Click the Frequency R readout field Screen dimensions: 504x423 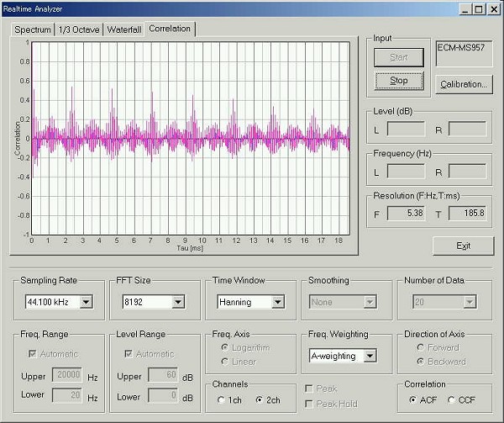468,171
